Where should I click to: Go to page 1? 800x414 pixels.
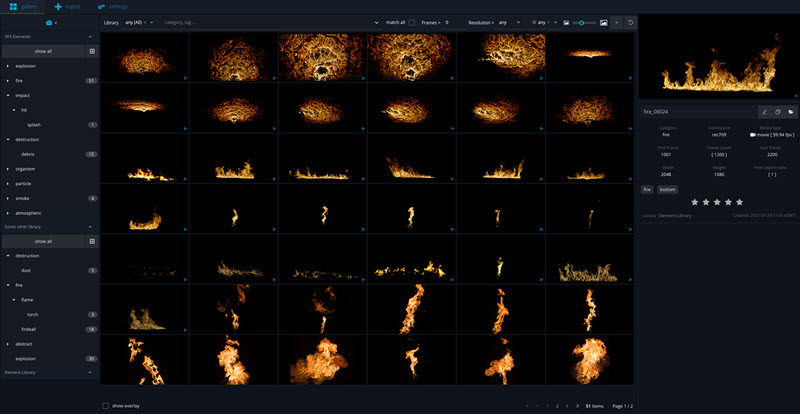(547, 406)
